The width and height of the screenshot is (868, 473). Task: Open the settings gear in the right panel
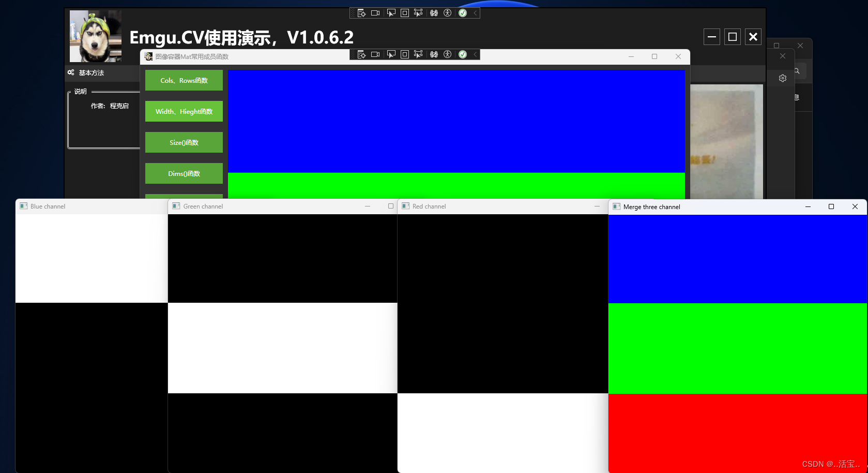pos(782,78)
